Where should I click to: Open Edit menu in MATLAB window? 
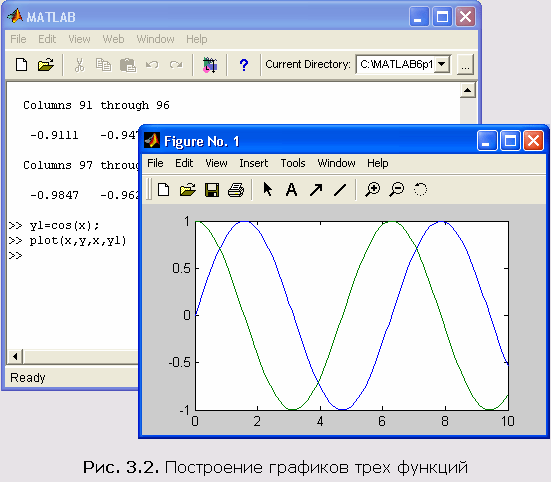47,39
